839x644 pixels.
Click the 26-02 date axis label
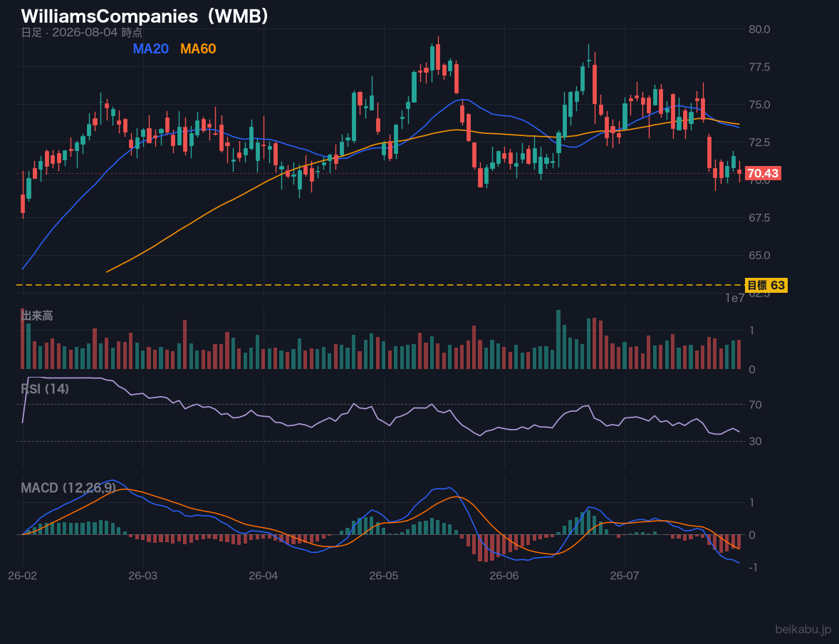(x=23, y=576)
